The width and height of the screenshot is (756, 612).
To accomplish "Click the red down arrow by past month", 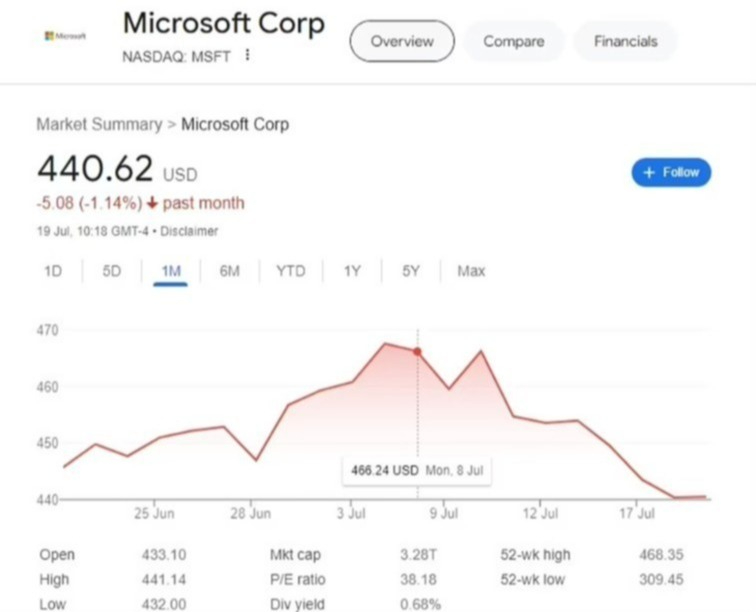I will coord(152,204).
